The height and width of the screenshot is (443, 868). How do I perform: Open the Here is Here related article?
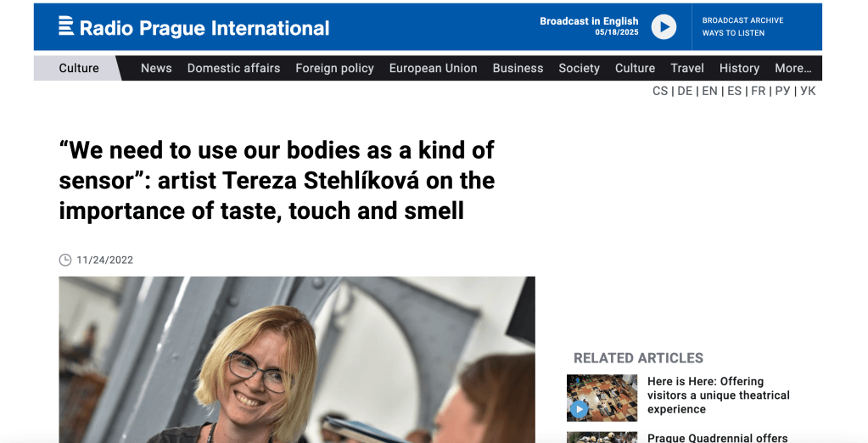pyautogui.click(x=719, y=395)
